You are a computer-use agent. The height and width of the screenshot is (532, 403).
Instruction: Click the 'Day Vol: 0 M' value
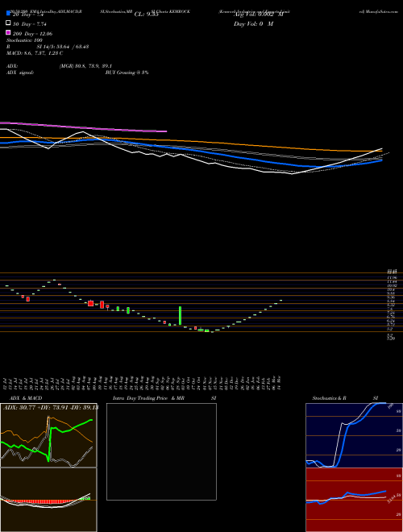click(x=253, y=24)
